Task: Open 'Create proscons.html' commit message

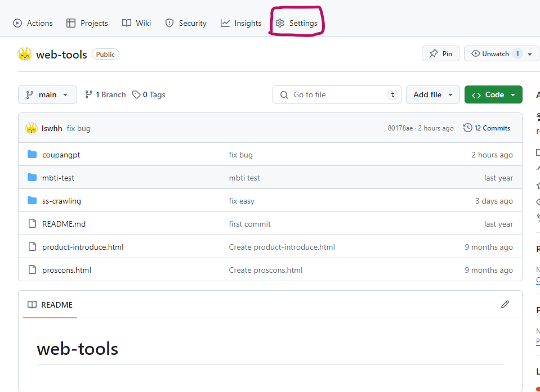Action: (266, 270)
